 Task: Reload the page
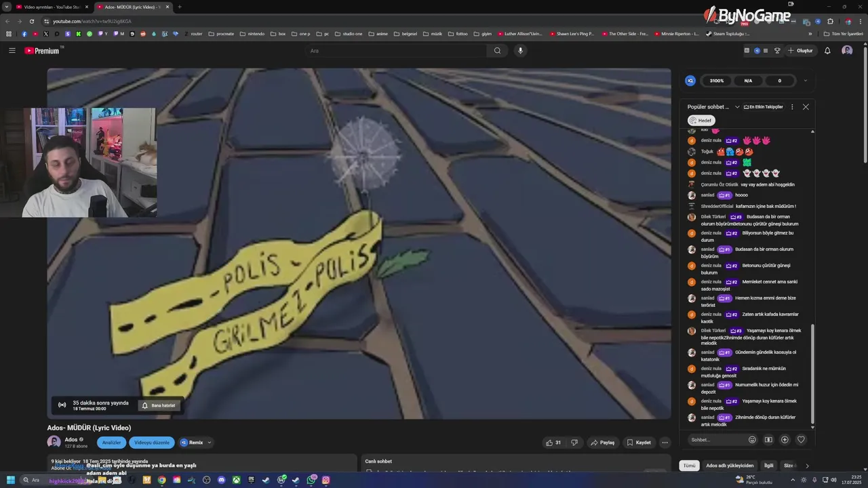pyautogui.click(x=31, y=21)
